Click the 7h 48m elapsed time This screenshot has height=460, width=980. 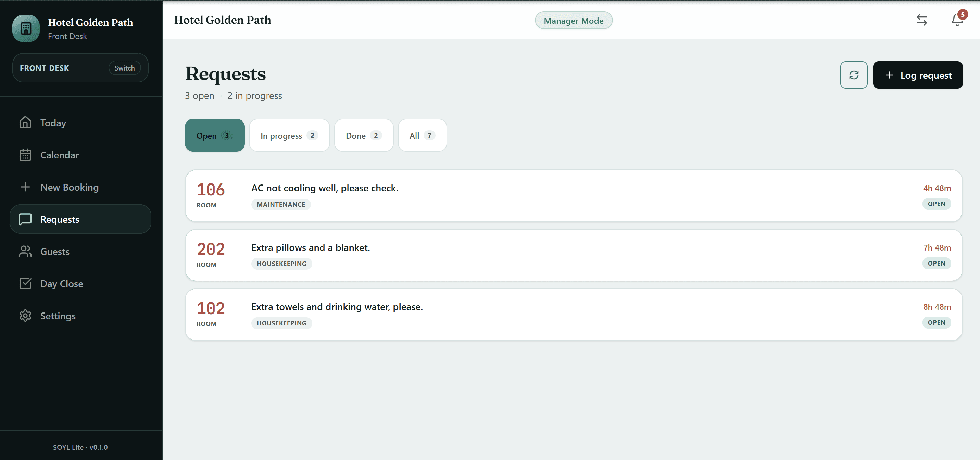pyautogui.click(x=937, y=247)
